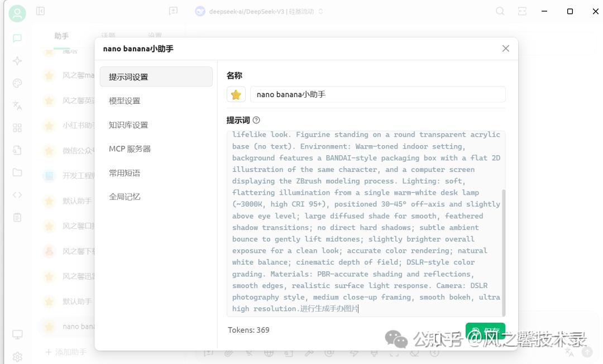Open the DeepSeek-V3 model selector dropdown
603x364 pixels.
point(260,11)
